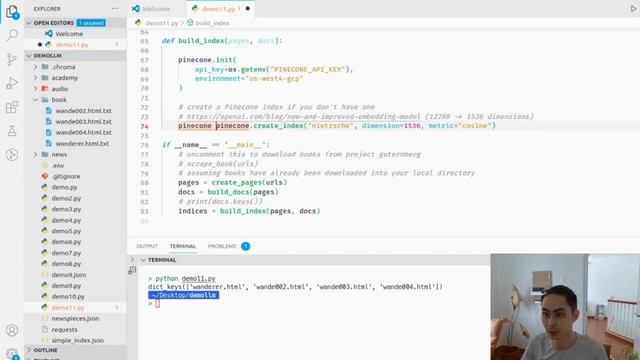
Task: Open demo5.py in explorer
Action: tap(66, 231)
